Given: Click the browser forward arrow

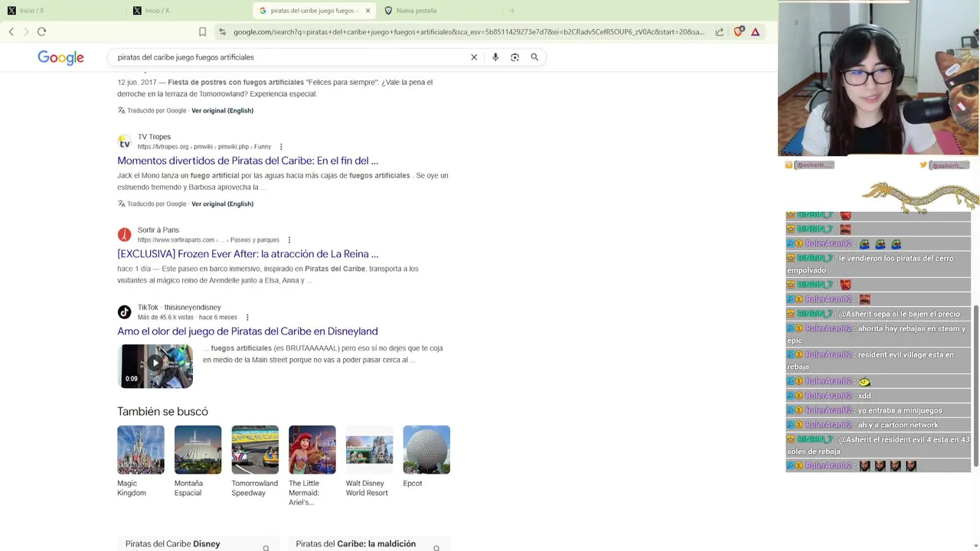Looking at the screenshot, I should 26,31.
